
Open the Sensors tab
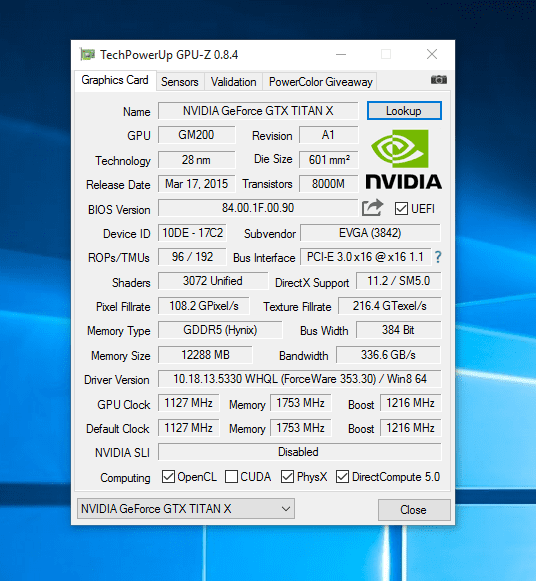[x=180, y=82]
